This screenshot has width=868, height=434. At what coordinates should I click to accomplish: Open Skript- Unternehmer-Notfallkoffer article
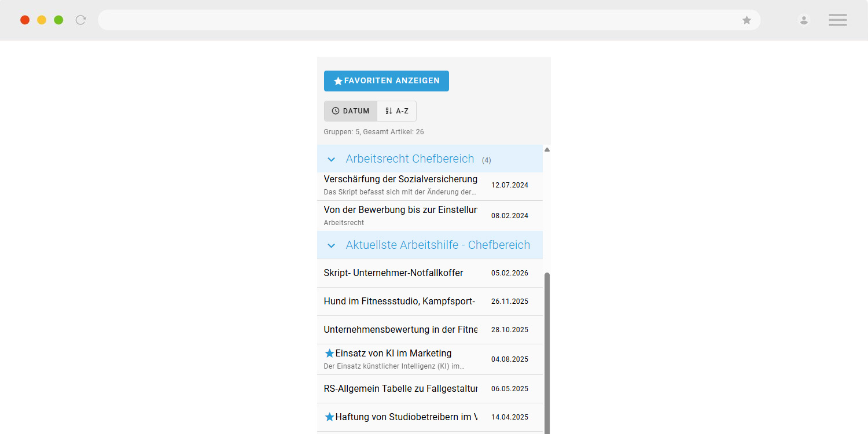click(430, 273)
